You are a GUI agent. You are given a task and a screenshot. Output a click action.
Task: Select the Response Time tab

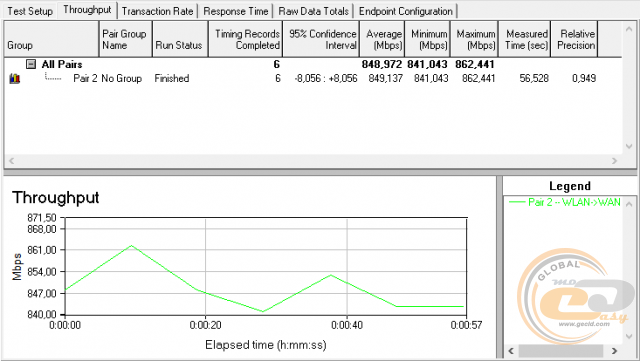(x=236, y=11)
